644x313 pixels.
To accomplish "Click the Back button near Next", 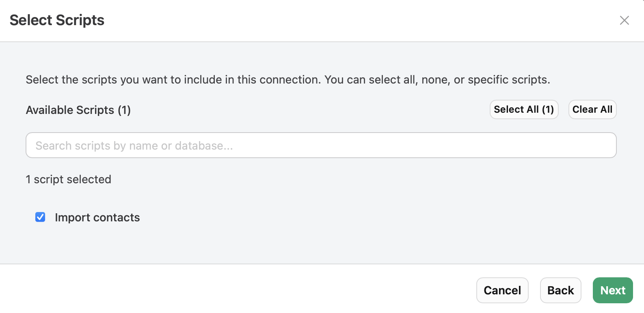I will click(x=560, y=290).
